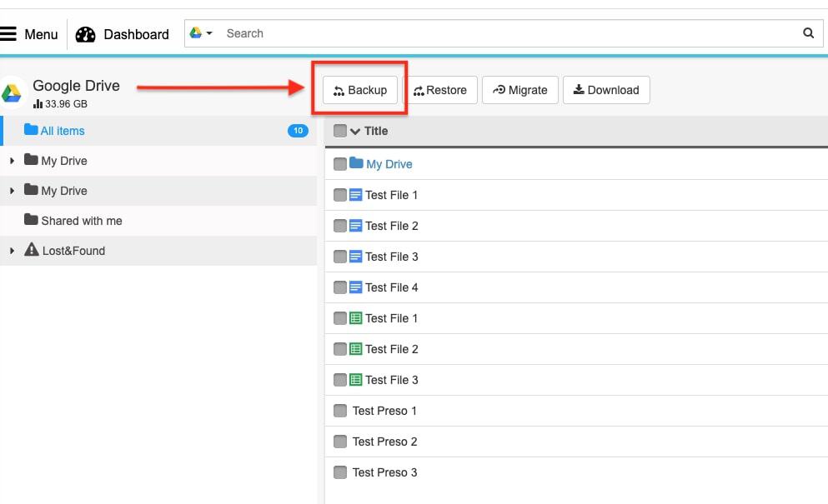Expand the Lost&Found tree node
The width and height of the screenshot is (828, 504).
tap(12, 251)
